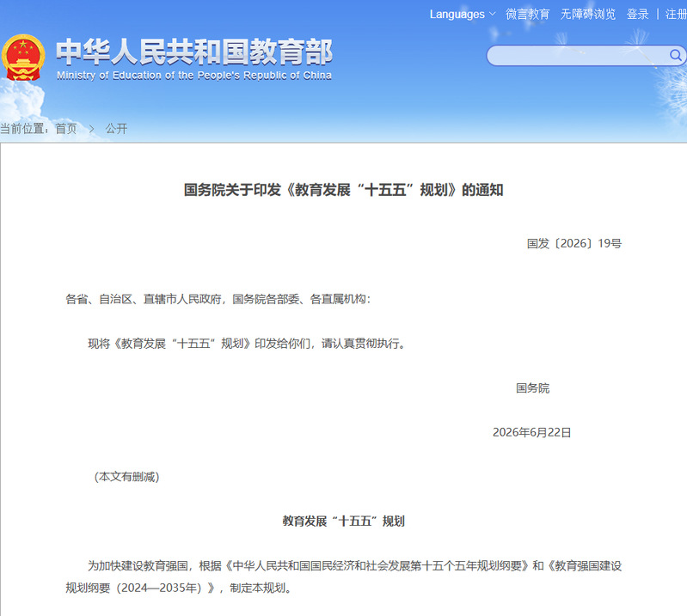Open the 微言教育 link
687x616 pixels.
(528, 14)
